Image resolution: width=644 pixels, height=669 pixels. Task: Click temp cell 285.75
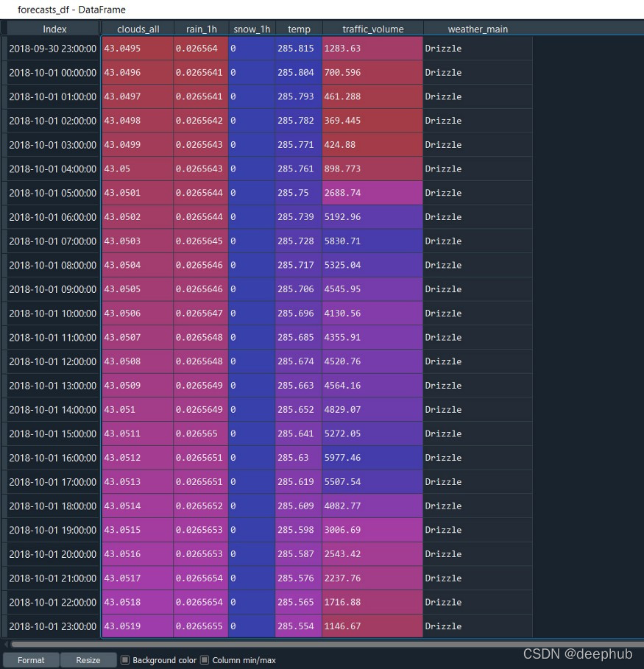299,193
